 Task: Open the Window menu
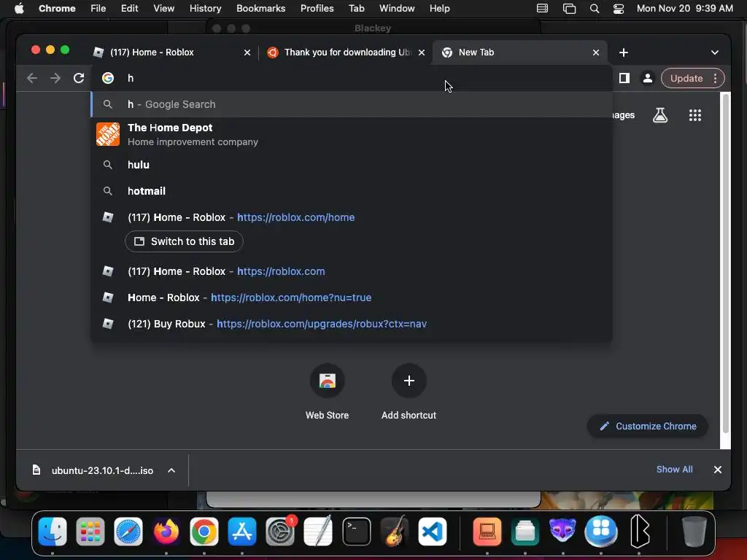point(397,9)
